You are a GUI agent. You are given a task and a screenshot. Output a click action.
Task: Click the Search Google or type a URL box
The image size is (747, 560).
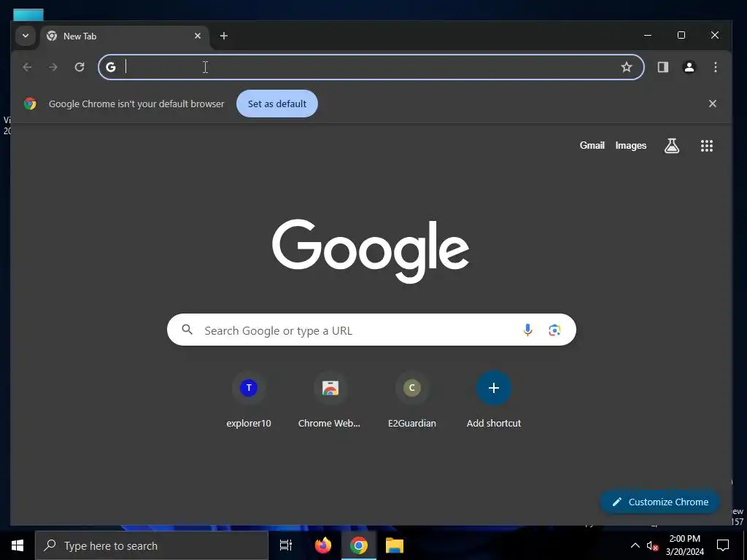371,330
